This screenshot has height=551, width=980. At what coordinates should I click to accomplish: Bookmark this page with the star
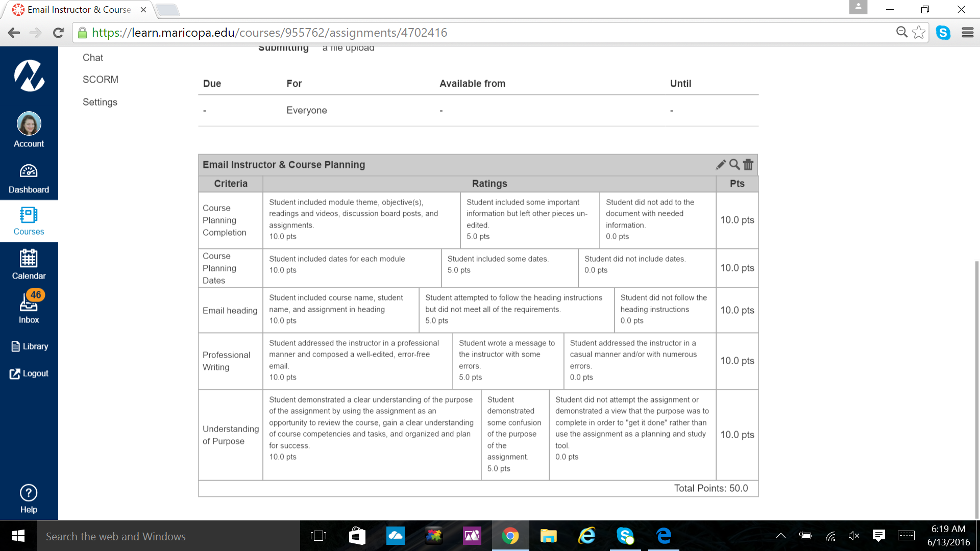(x=919, y=32)
